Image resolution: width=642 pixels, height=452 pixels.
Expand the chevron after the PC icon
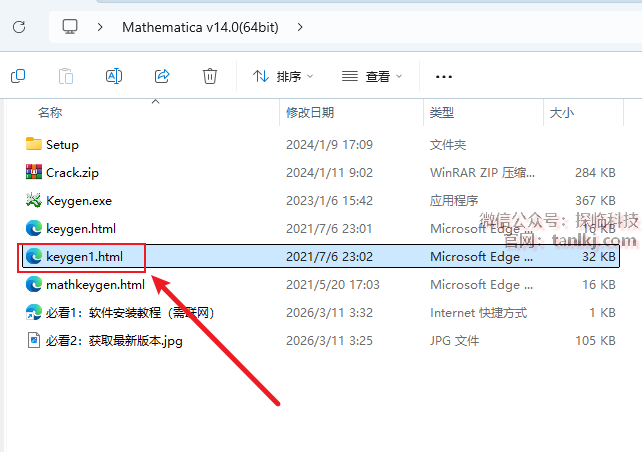click(100, 27)
